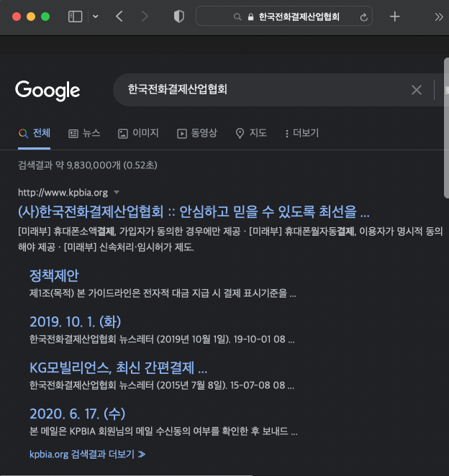Clear the search query with X

[x=416, y=90]
